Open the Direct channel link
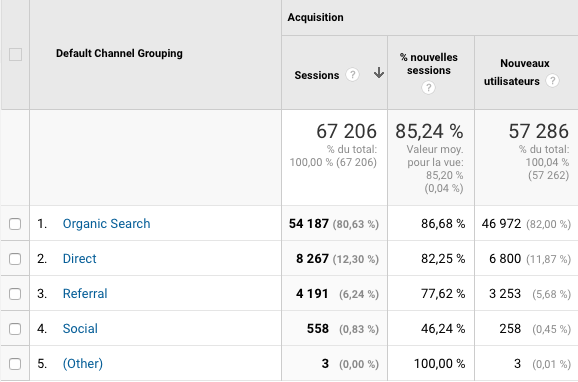The height and width of the screenshot is (382, 578). 80,258
